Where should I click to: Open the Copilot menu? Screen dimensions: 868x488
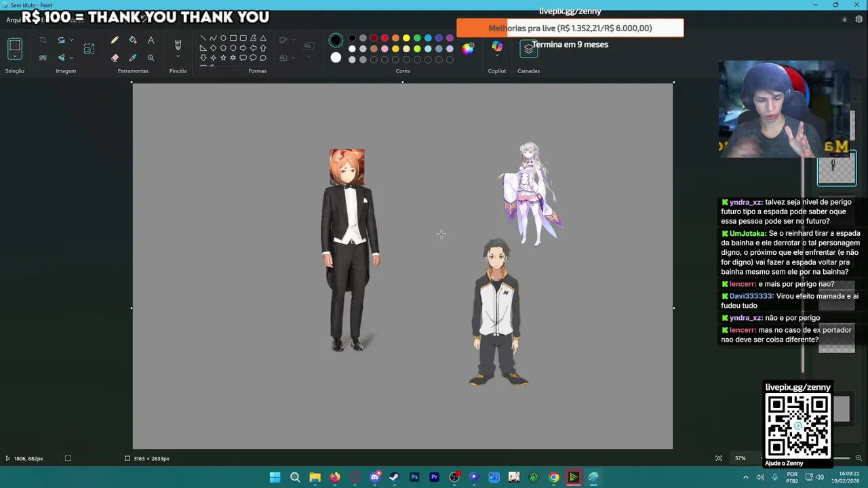click(497, 47)
